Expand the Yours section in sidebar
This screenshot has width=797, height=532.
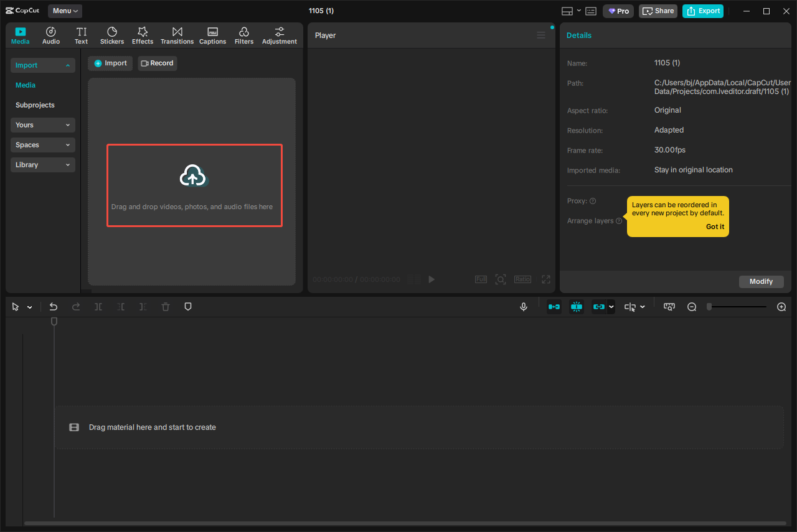pos(42,124)
